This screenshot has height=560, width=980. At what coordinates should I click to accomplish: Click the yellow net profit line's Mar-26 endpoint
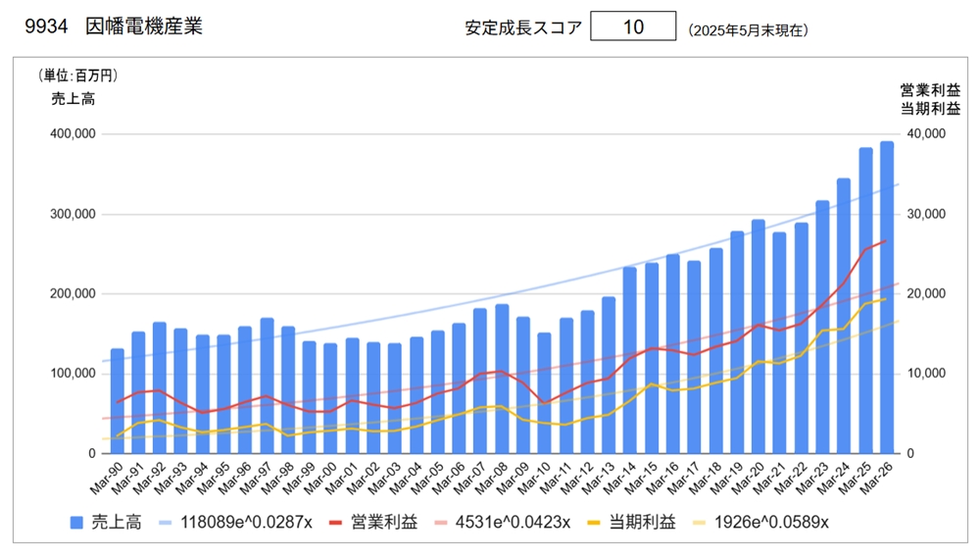pos(886,299)
